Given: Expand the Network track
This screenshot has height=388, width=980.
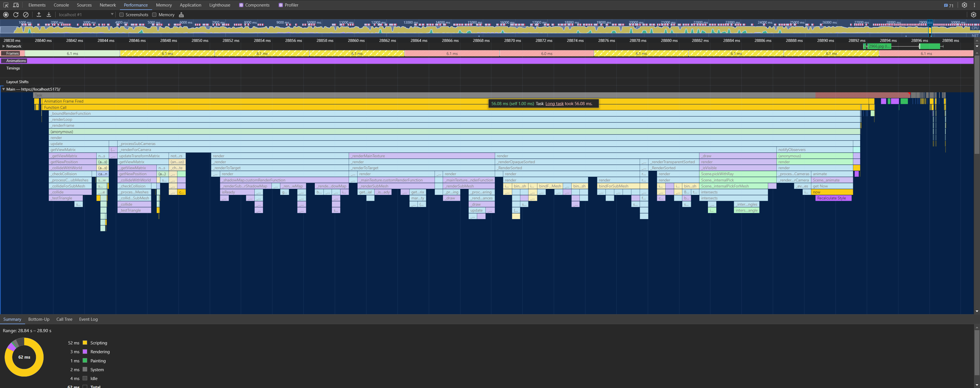Looking at the screenshot, I should [3, 46].
